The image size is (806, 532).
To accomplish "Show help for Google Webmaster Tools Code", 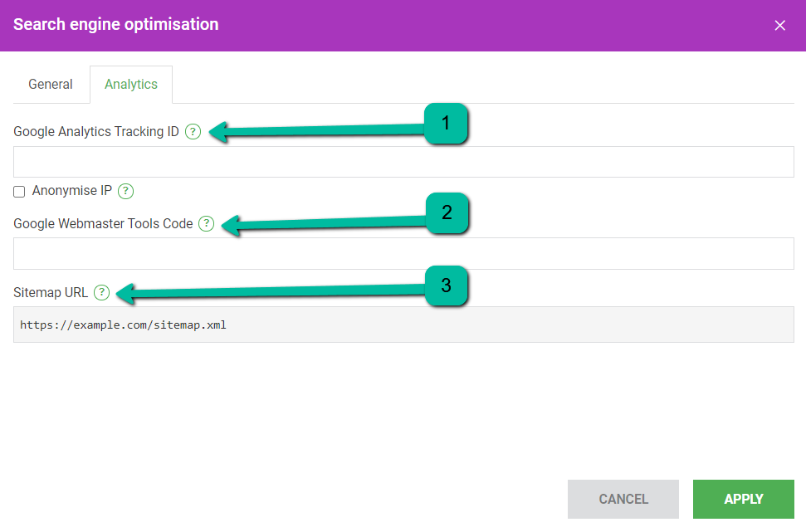I will pyautogui.click(x=206, y=223).
